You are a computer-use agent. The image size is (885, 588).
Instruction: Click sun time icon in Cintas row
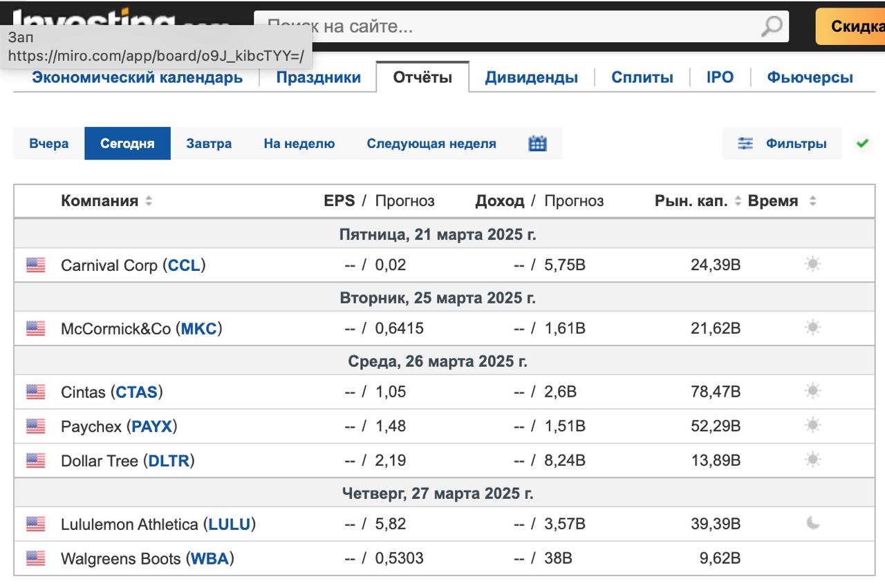(813, 392)
